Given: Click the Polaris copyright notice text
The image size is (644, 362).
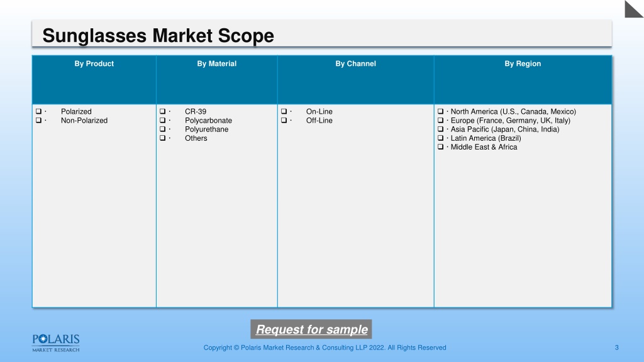Looking at the screenshot, I should click(x=325, y=348).
